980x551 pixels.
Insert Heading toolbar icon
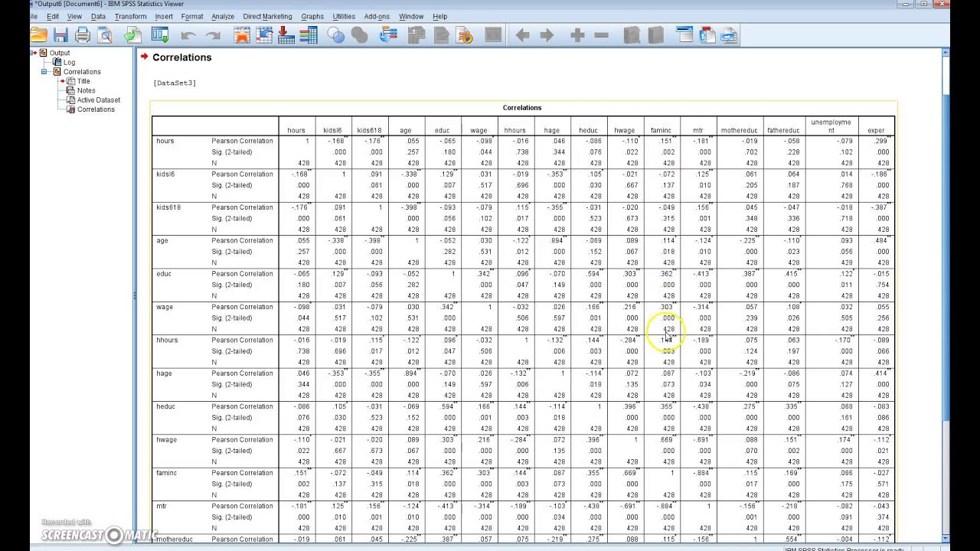pos(684,34)
